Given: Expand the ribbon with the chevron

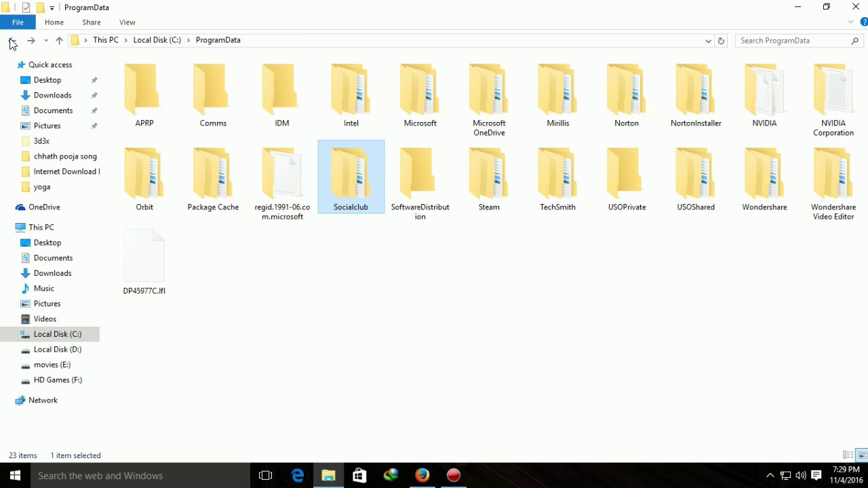Looking at the screenshot, I should [850, 22].
